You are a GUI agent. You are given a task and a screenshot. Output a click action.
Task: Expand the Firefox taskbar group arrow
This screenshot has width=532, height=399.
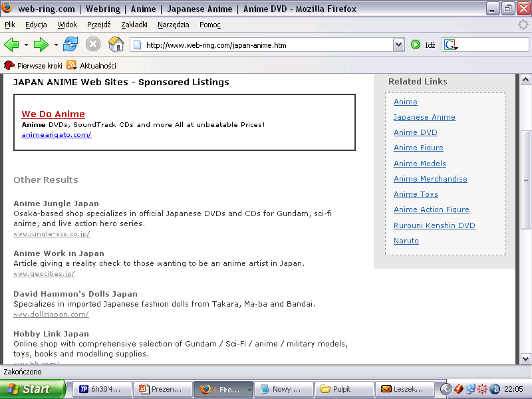point(249,390)
